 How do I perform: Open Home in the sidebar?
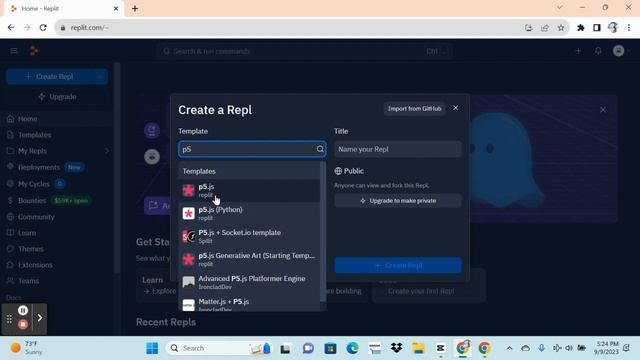pyautogui.click(x=57, y=119)
